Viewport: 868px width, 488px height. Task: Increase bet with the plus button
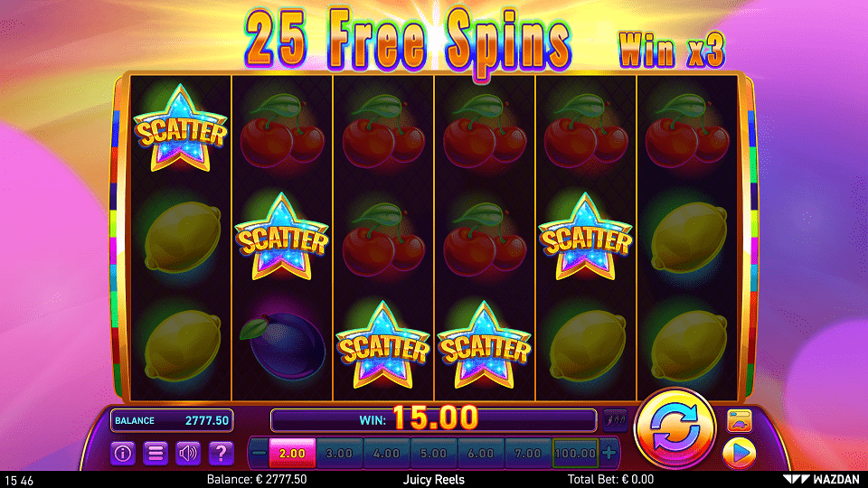click(x=609, y=453)
